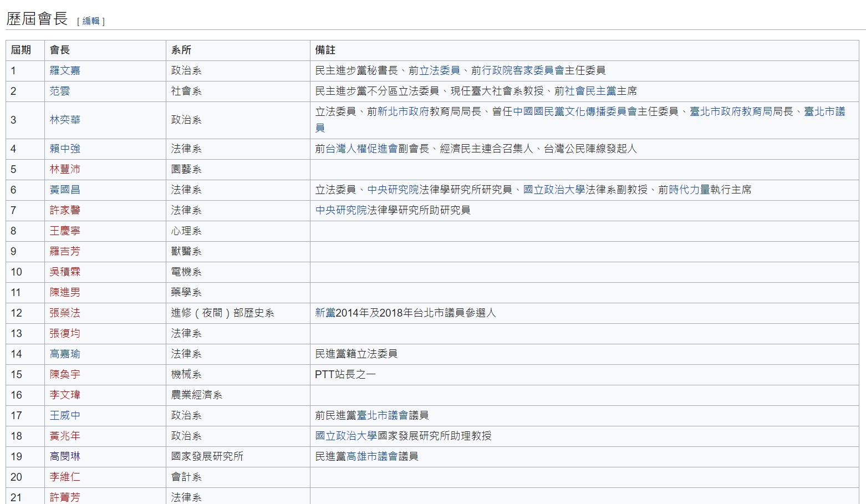Open the 社會民主黨 link
The width and height of the screenshot is (866, 504).
tap(591, 91)
